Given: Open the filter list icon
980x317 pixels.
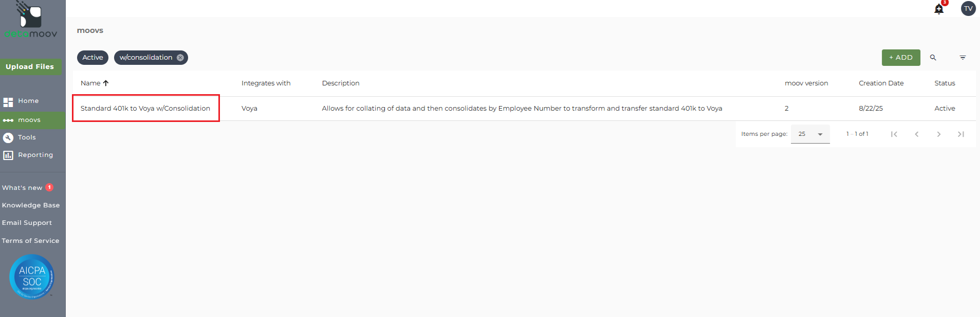Looking at the screenshot, I should pos(963,58).
